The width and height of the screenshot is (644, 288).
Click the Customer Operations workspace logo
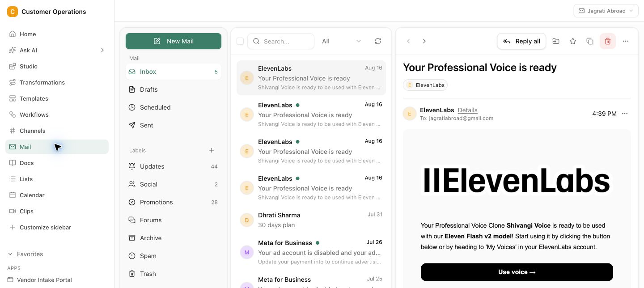13,12
